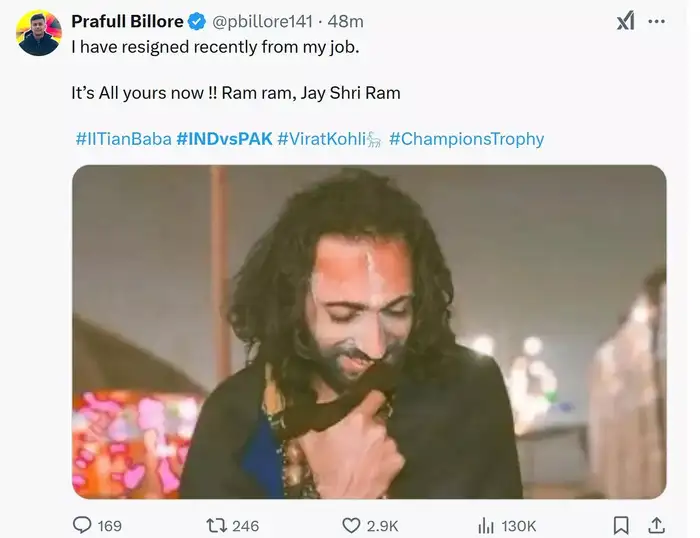
Task: Click the 2.9K likes count
Action: tap(383, 526)
